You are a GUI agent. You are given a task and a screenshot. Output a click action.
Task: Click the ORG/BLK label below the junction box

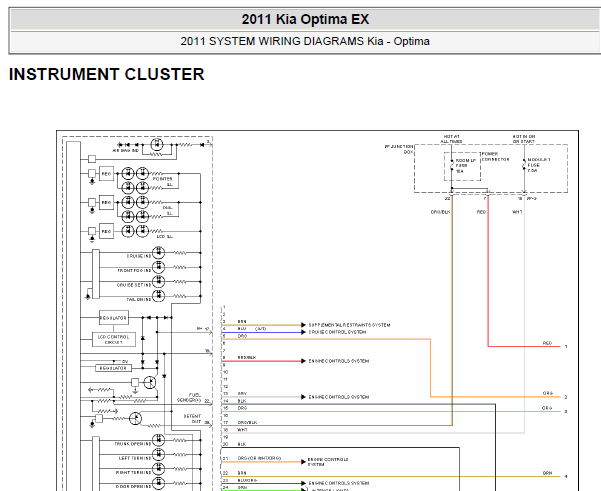tap(440, 212)
